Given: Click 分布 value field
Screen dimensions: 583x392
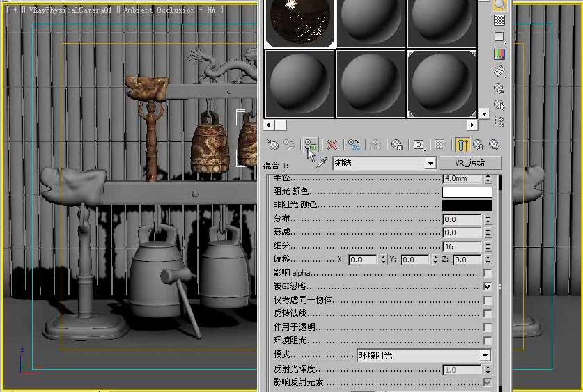Looking at the screenshot, I should [x=462, y=219].
